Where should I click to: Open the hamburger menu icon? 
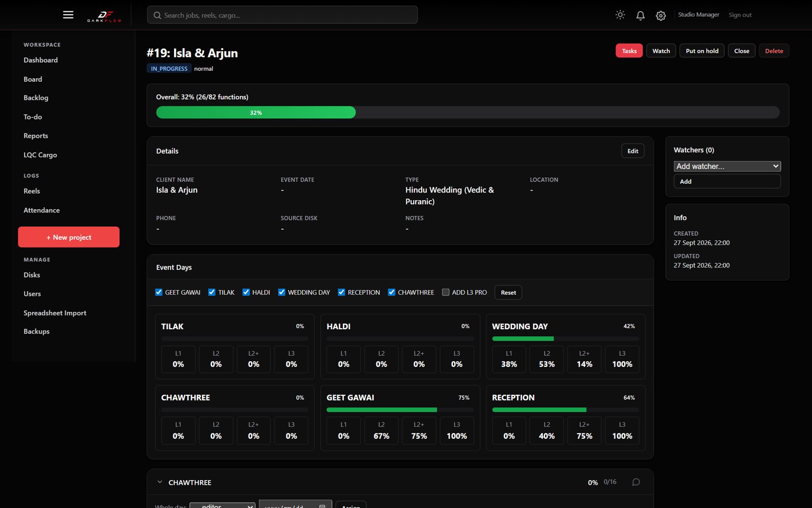(68, 15)
